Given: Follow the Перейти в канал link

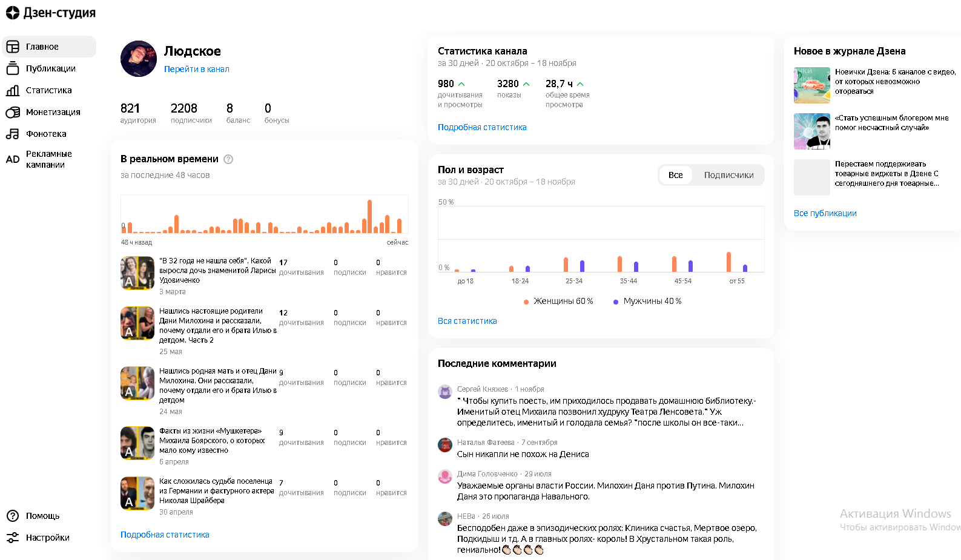Looking at the screenshot, I should point(197,69).
